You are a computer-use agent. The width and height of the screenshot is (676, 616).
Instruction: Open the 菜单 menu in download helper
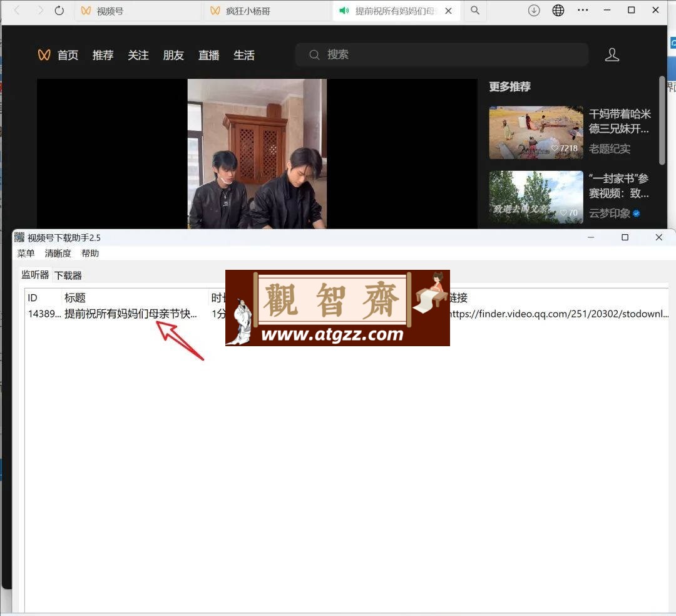(26, 254)
